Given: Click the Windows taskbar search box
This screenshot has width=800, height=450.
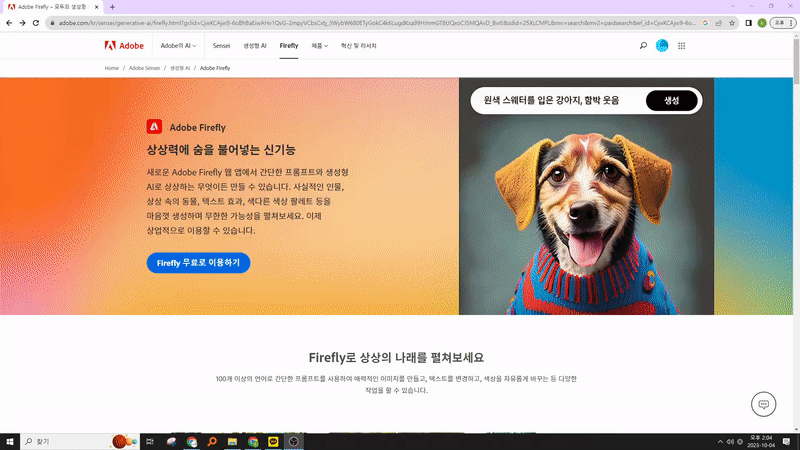Looking at the screenshot, I should [x=79, y=441].
